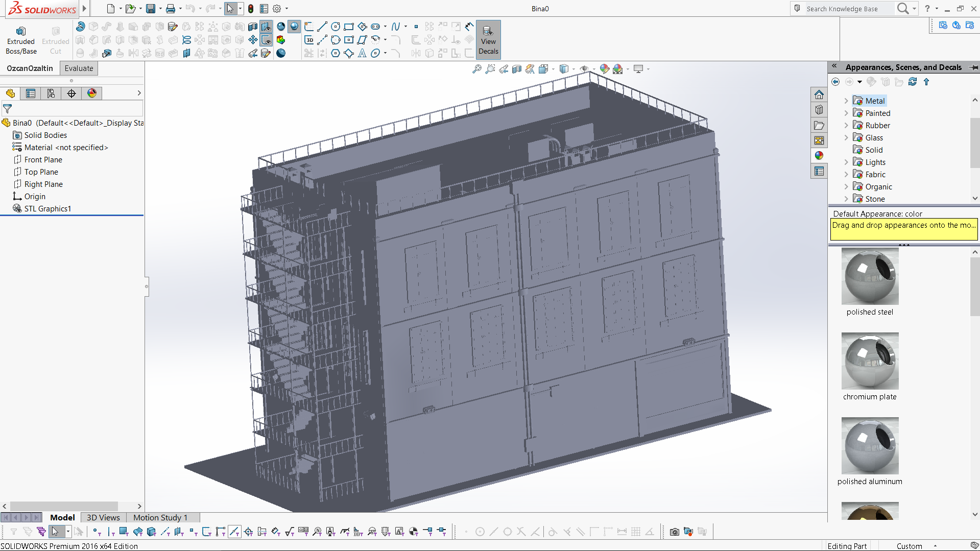The width and height of the screenshot is (980, 551).
Task: Switch to the OzcanOzaltin tab
Action: pos(30,68)
